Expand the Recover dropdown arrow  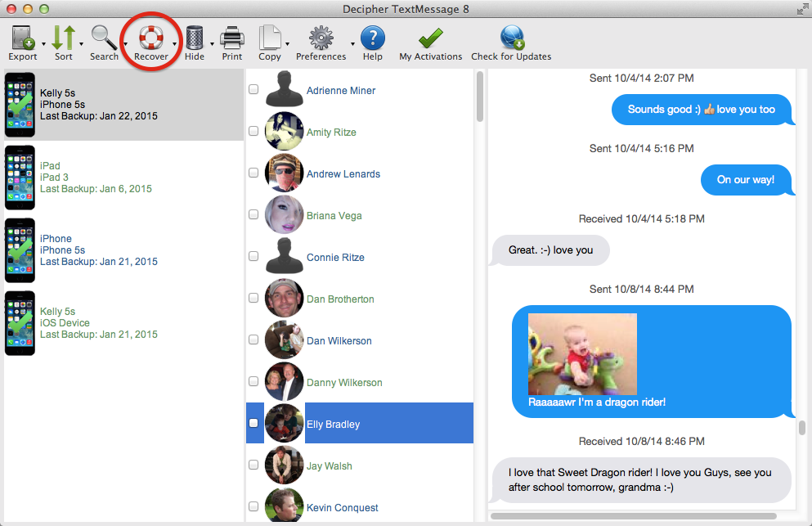tap(174, 44)
